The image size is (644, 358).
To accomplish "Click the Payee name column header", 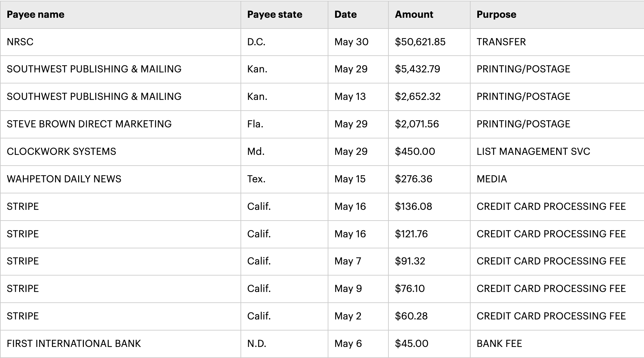I will [x=36, y=14].
